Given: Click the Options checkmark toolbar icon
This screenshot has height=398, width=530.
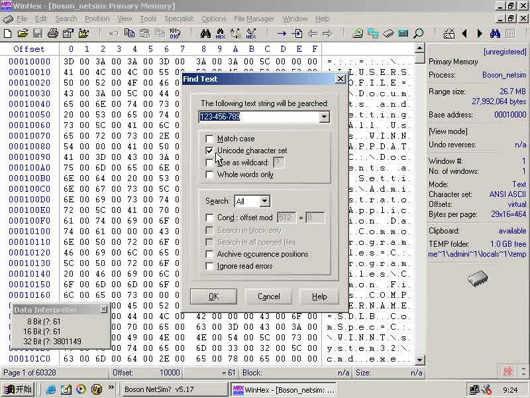Looking at the screenshot, I should pos(449,33).
